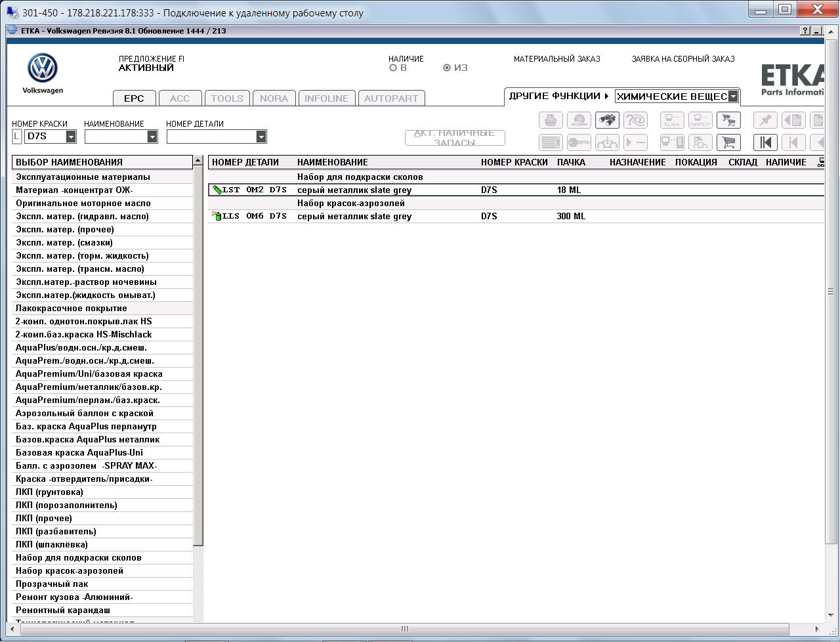Click the page with left arrow icon
Image resolution: width=840 pixels, height=642 pixels.
(793, 120)
